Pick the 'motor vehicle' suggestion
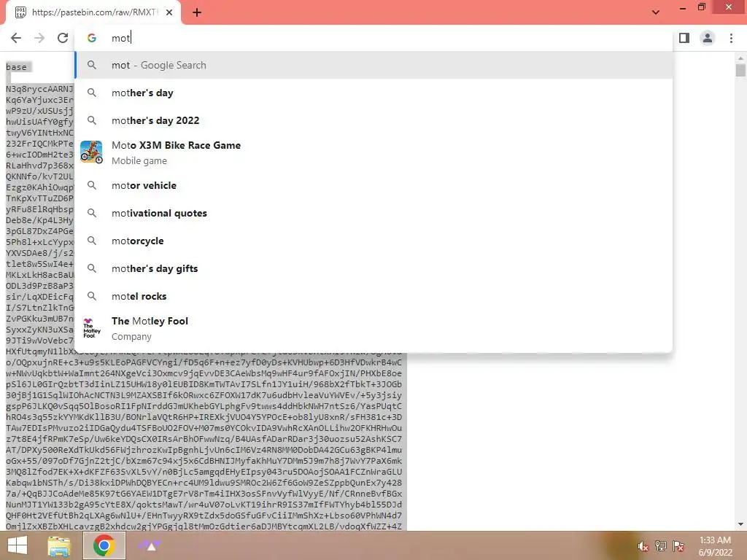The width and height of the screenshot is (747, 560). (x=374, y=185)
